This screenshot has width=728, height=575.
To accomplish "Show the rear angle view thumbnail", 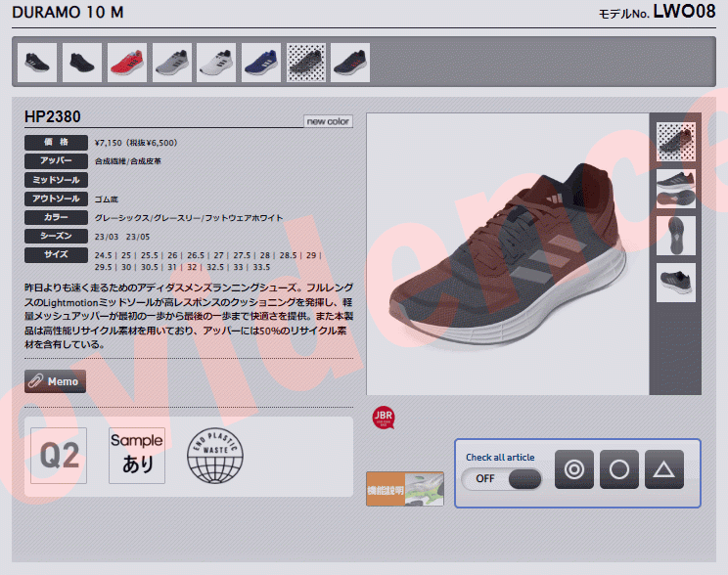I will 676,283.
